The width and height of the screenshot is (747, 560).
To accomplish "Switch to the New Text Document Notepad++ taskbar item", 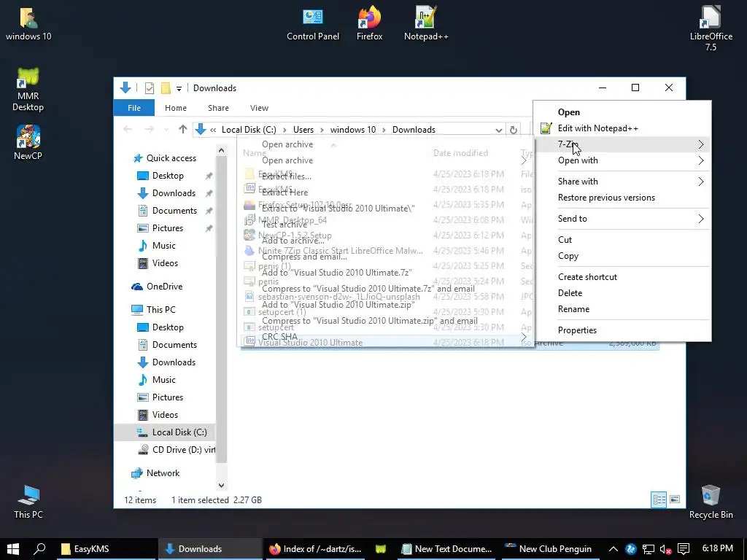I will point(447,548).
